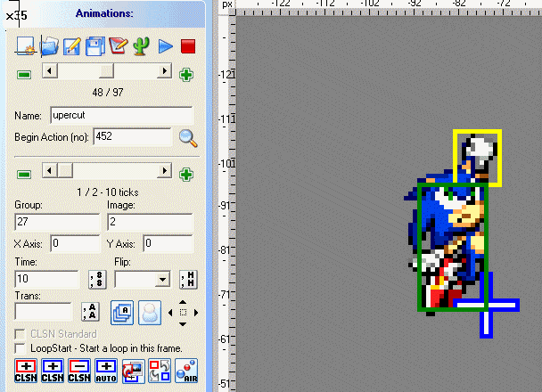
Task: Click the swap red/blue CLSN icon
Action: click(160, 371)
